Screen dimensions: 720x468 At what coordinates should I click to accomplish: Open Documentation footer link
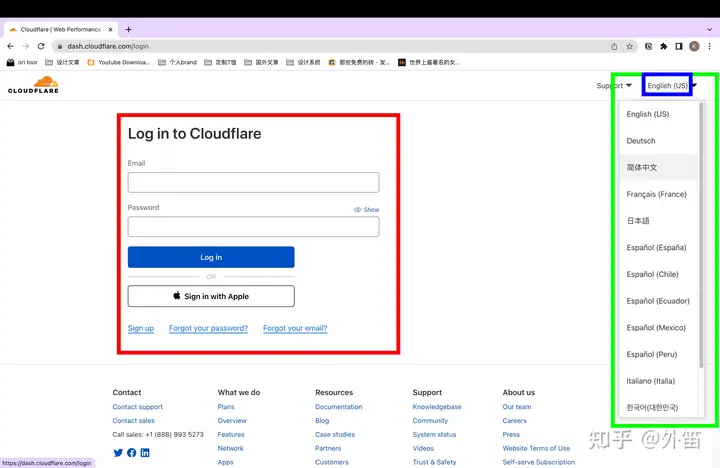tap(339, 406)
